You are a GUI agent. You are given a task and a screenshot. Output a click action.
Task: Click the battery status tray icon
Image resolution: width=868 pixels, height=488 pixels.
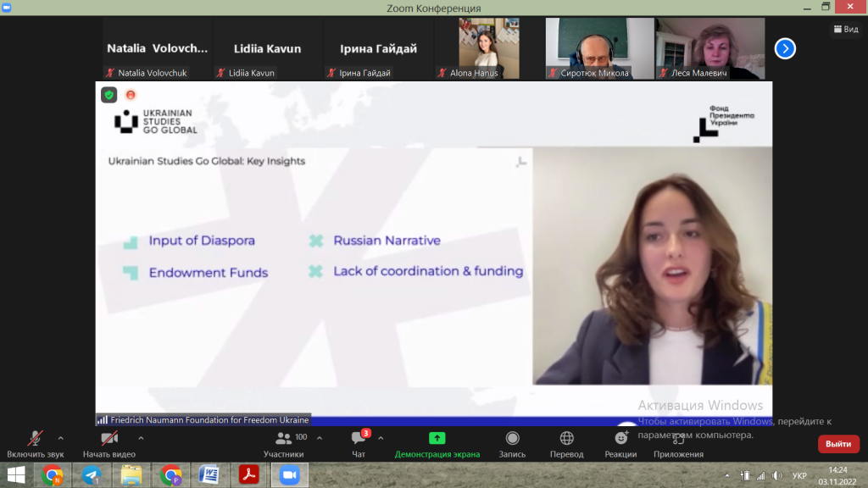745,476
